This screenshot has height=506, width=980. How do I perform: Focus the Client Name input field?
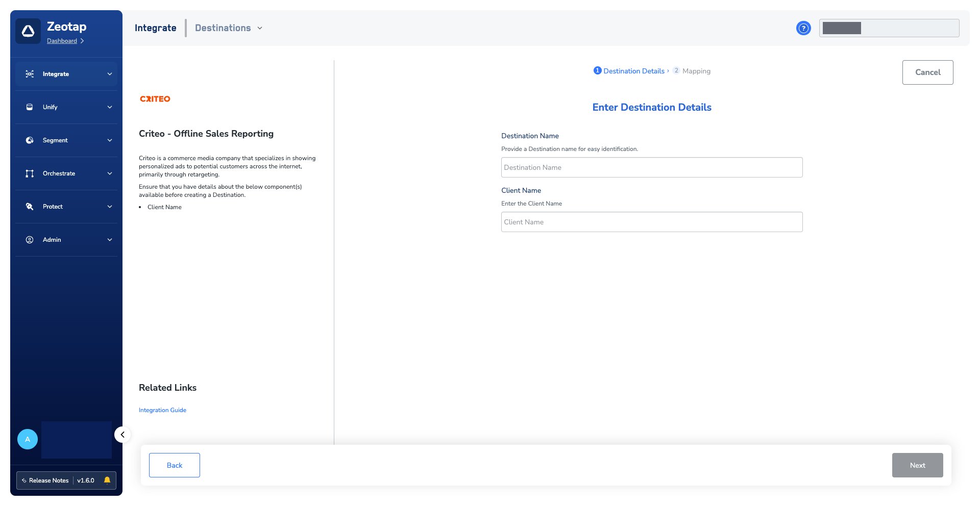(652, 222)
